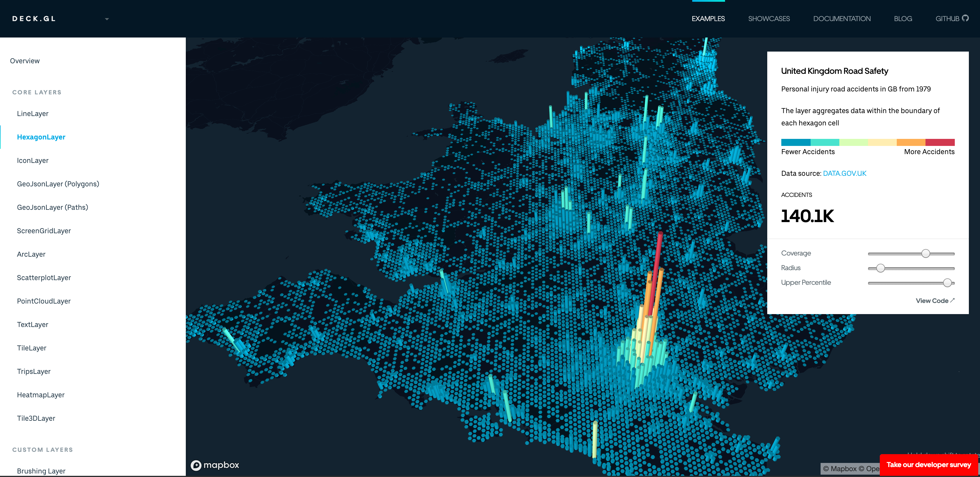Select ScatterplotLayer in the sidebar
Screen dimensions: 980x477
44,278
